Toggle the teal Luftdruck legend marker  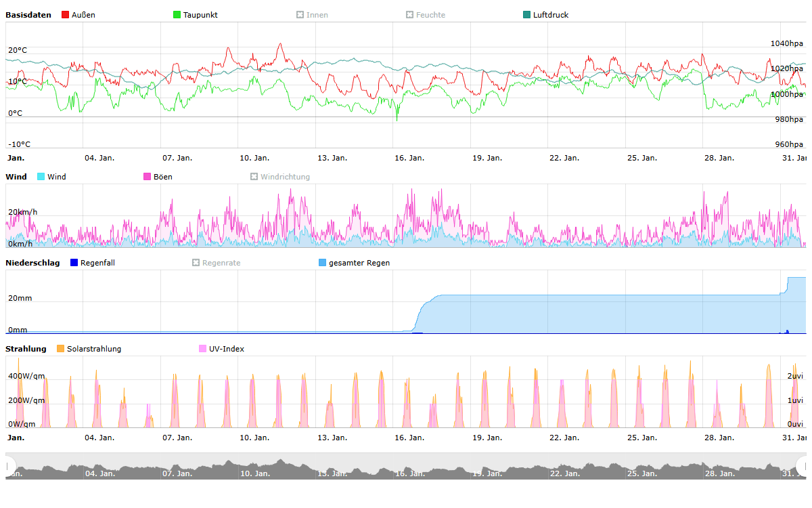point(527,15)
